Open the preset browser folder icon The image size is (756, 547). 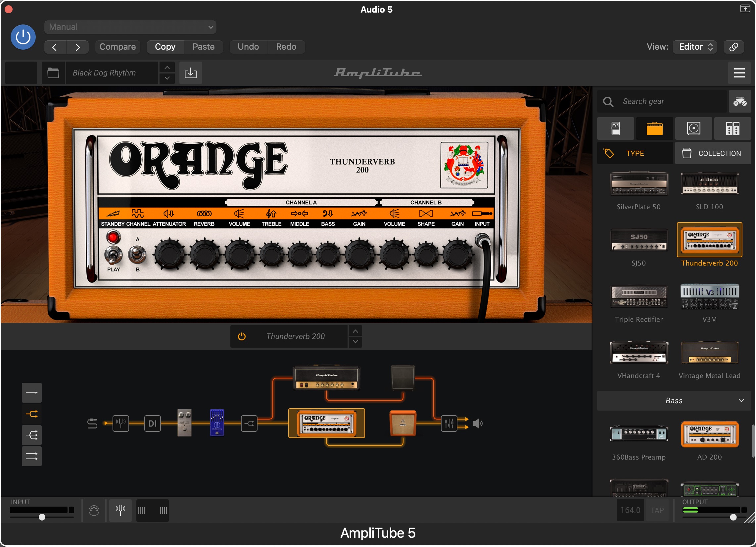tap(53, 73)
